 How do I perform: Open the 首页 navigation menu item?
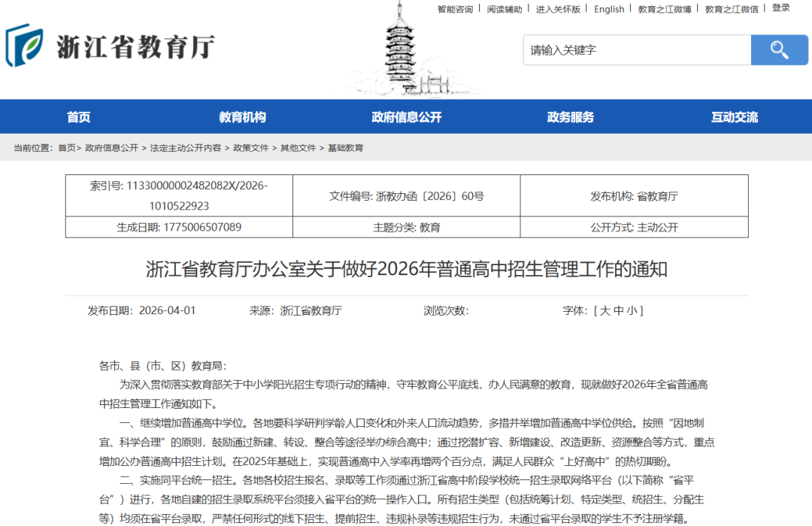78,116
